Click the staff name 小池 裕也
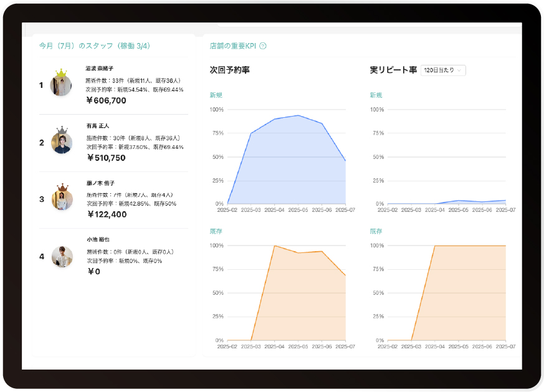The width and height of the screenshot is (544, 392). pos(98,239)
